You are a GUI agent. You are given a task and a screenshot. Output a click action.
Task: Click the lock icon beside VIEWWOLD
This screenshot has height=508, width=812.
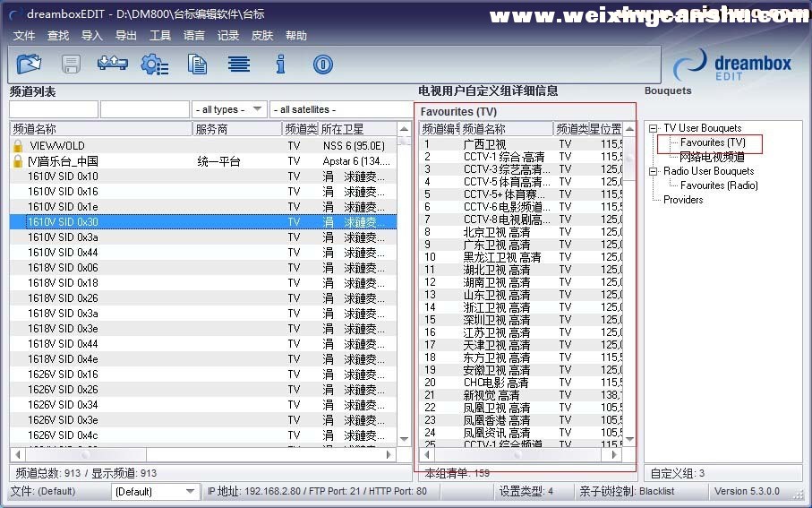18,146
